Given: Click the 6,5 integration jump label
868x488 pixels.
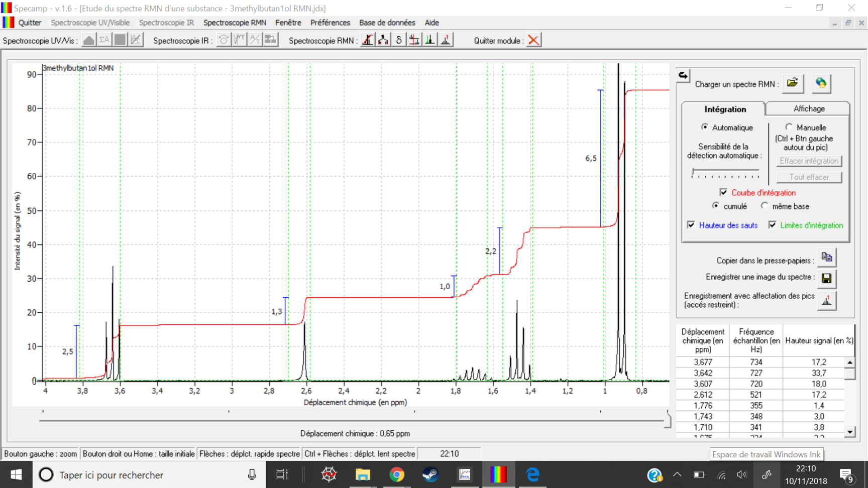Looking at the screenshot, I should (x=591, y=159).
